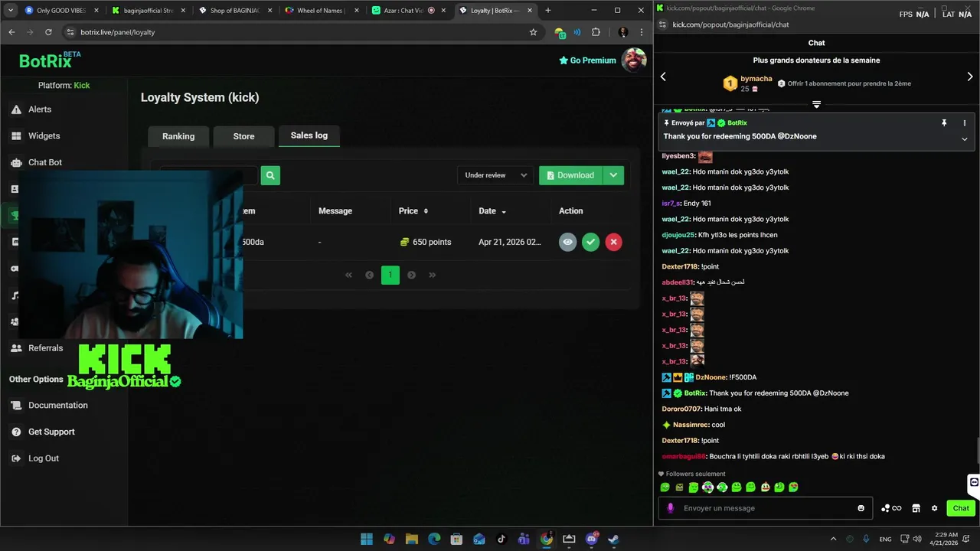The height and width of the screenshot is (551, 980).
Task: Open the Referrals sidebar item
Action: (x=37, y=348)
